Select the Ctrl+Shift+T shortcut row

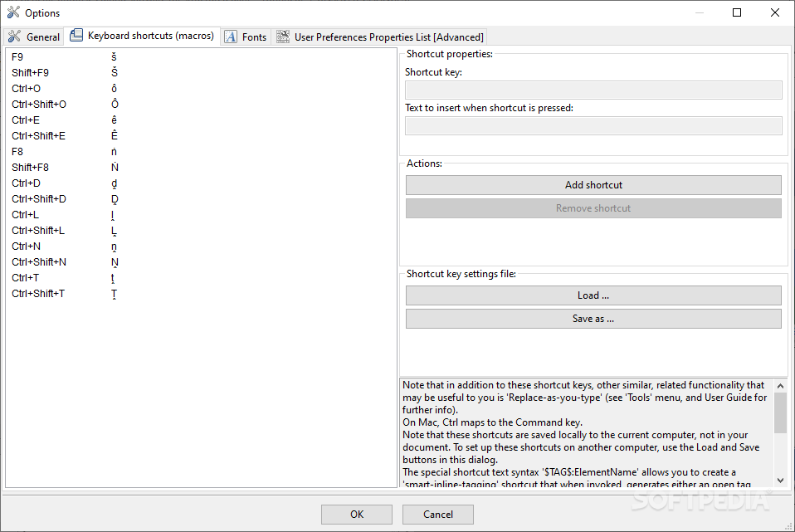coord(202,293)
